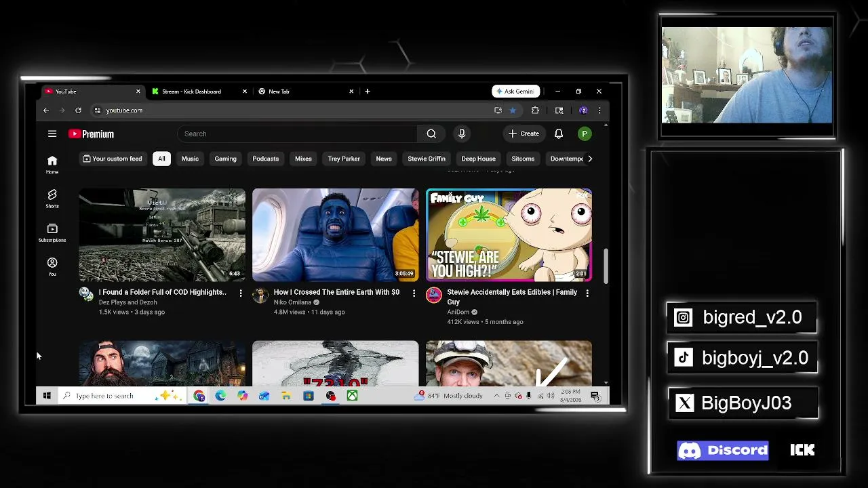Click the Windows Type here to search box
This screenshot has width=868, height=488.
click(122, 396)
